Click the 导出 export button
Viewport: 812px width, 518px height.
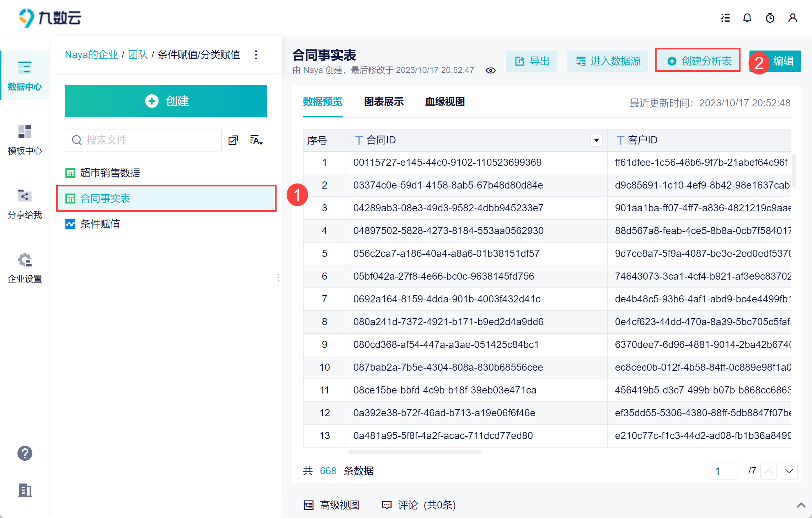532,61
